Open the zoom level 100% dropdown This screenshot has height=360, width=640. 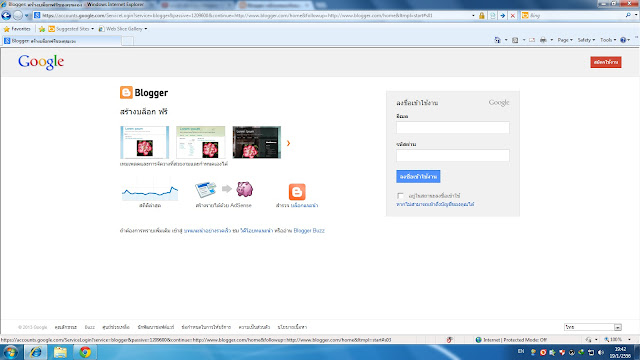click(x=629, y=340)
